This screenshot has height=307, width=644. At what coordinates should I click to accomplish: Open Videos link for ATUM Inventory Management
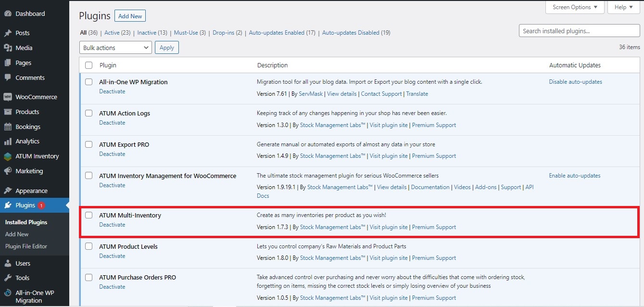pyautogui.click(x=462, y=187)
